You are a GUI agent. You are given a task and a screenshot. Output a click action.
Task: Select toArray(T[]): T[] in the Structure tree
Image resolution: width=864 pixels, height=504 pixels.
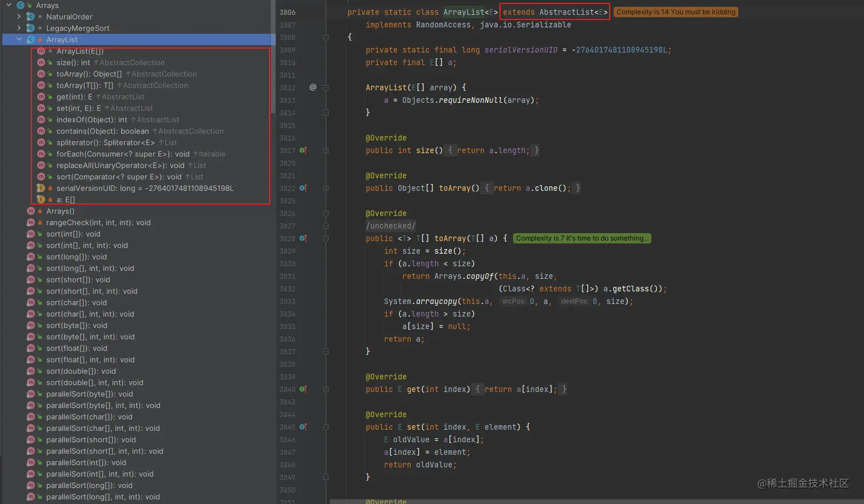pyautogui.click(x=122, y=85)
